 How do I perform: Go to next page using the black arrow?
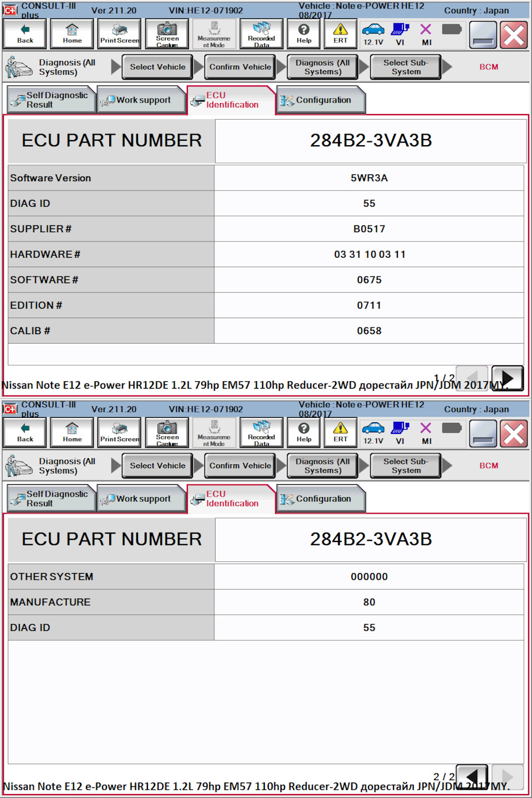(507, 378)
